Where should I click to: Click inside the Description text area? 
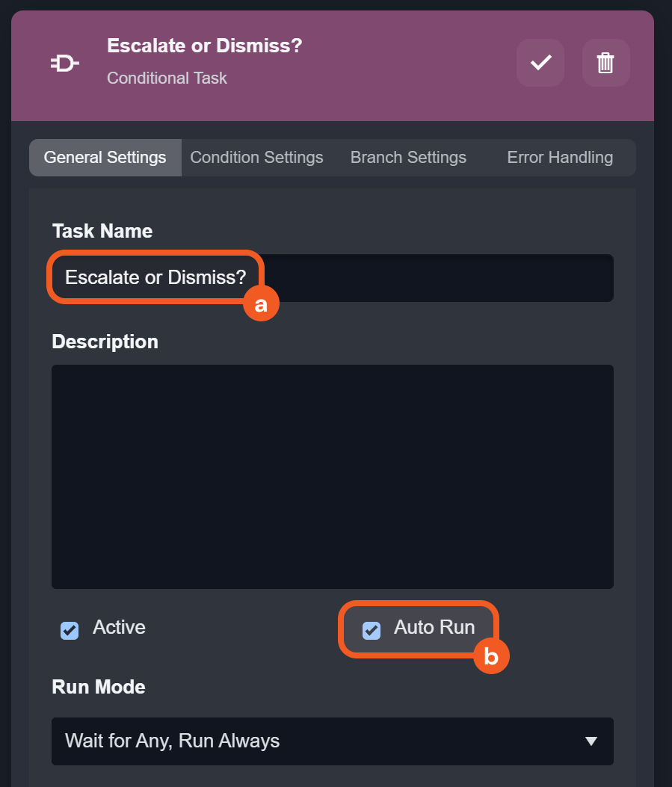332,476
